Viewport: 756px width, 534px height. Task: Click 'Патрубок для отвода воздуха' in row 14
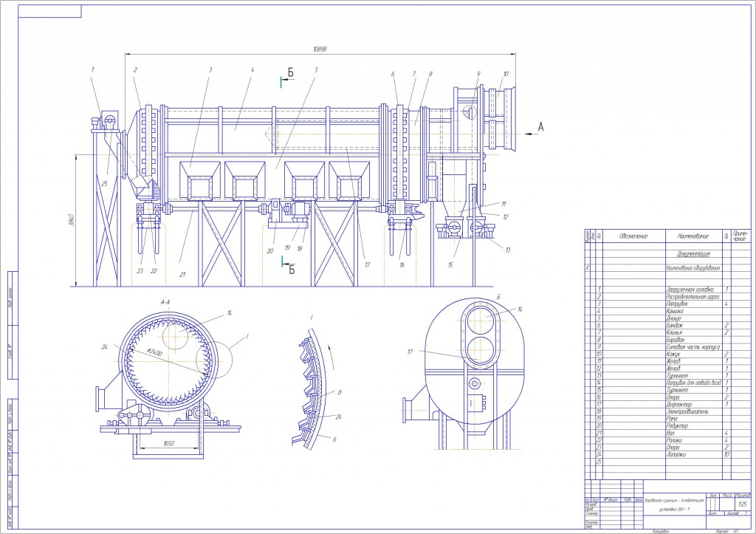[693, 383]
